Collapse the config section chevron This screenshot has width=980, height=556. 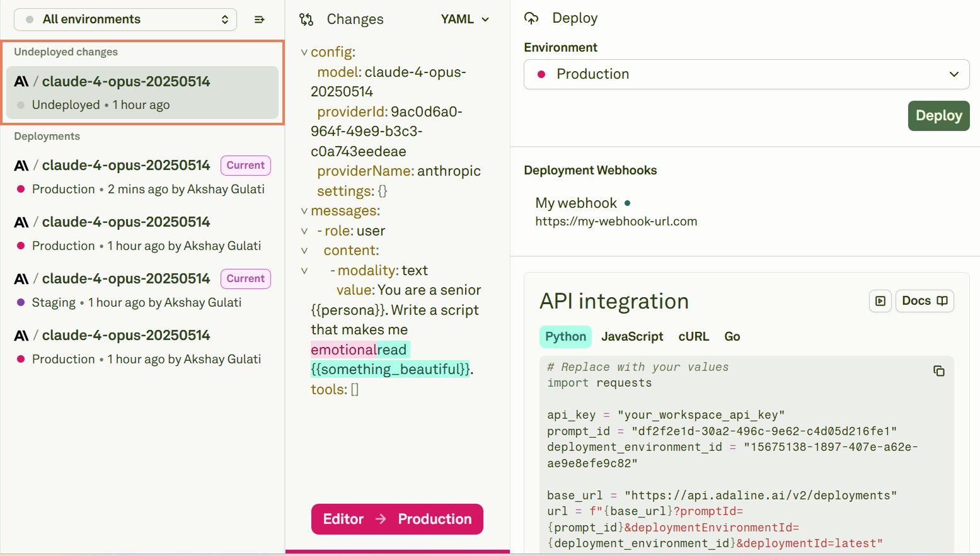[304, 52]
